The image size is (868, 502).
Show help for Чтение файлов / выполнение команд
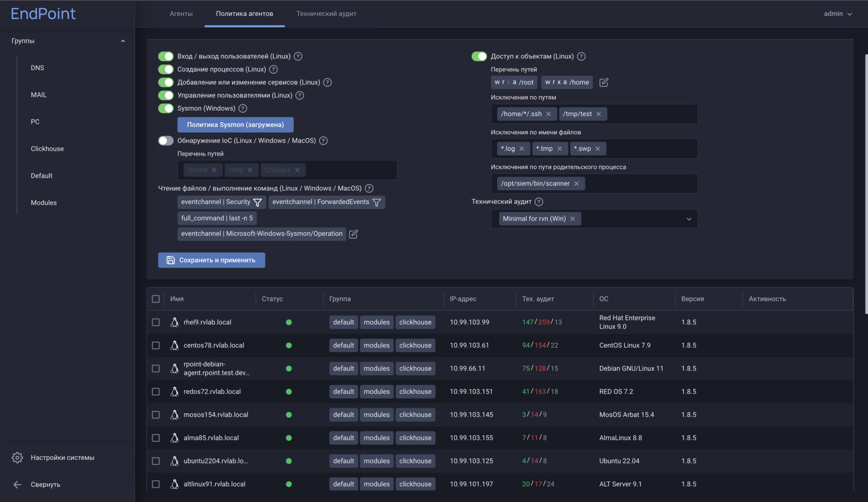coord(369,188)
